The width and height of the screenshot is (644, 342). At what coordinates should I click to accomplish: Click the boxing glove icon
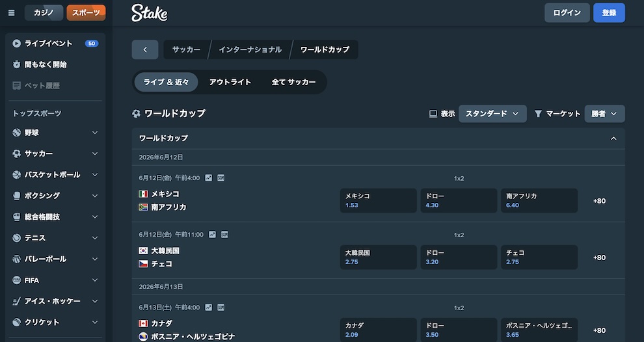[x=16, y=196]
